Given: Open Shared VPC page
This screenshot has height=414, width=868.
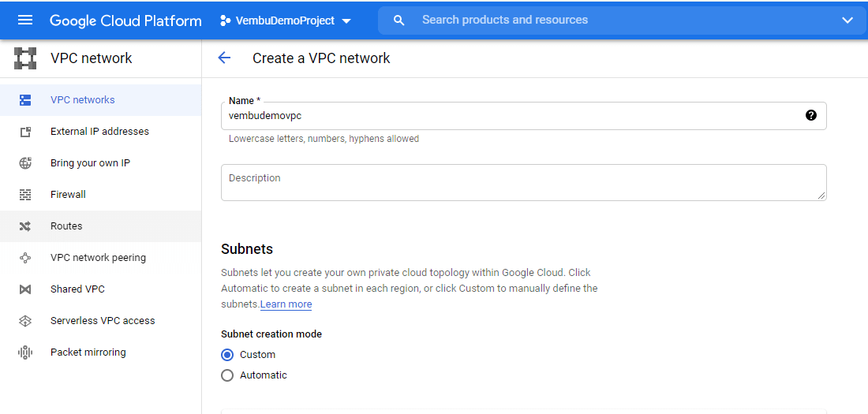Looking at the screenshot, I should 101,289.
